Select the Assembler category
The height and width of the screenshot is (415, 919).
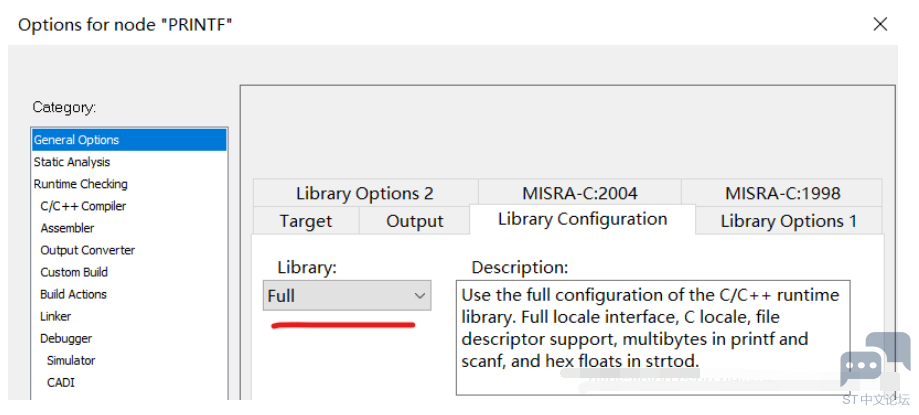coord(67,228)
